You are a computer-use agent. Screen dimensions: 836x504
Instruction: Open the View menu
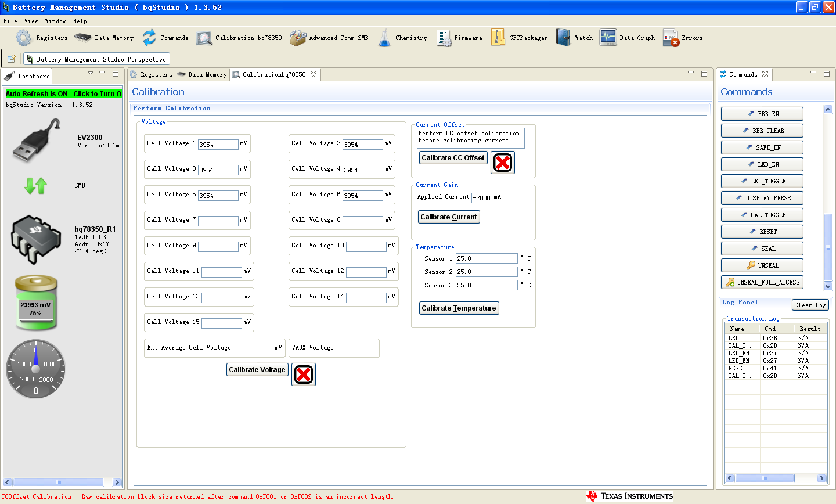pyautogui.click(x=31, y=21)
